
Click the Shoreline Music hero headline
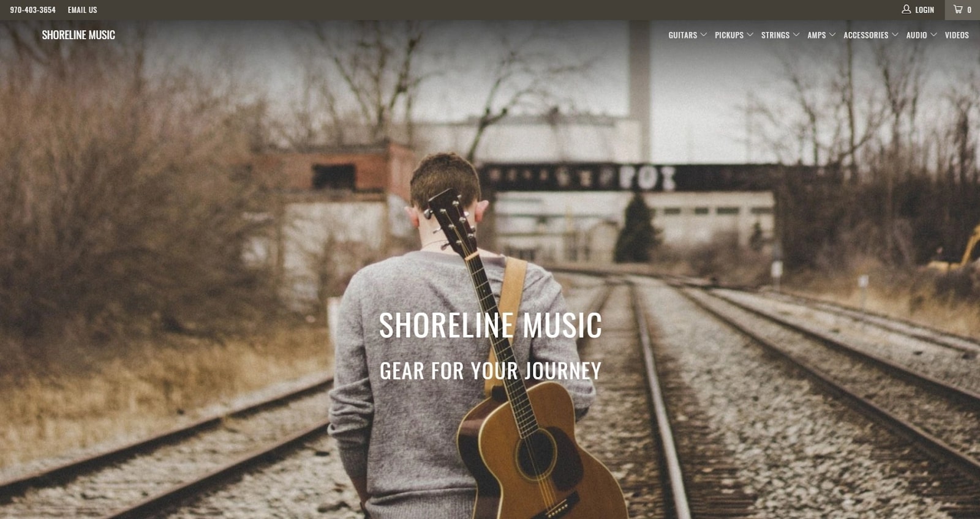490,325
